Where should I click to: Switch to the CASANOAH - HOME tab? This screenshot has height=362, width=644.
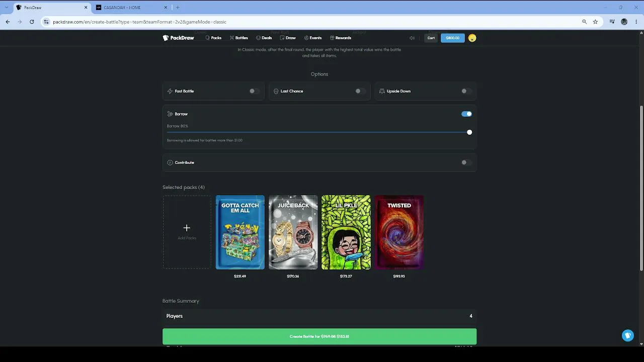click(x=131, y=8)
